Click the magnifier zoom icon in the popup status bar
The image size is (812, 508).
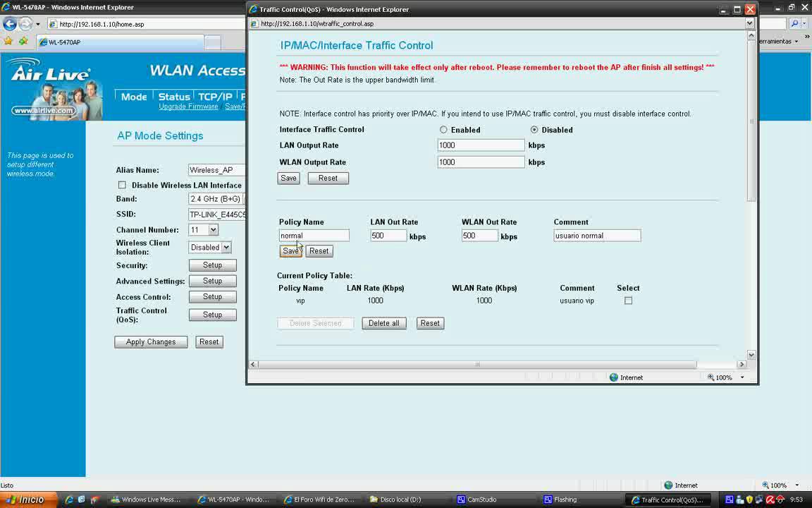[710, 377]
